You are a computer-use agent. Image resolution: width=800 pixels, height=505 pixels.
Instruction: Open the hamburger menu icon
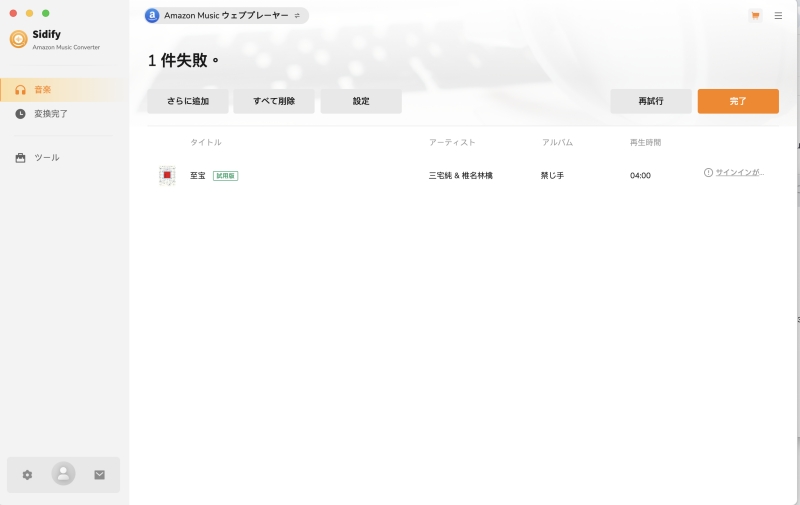pyautogui.click(x=778, y=16)
